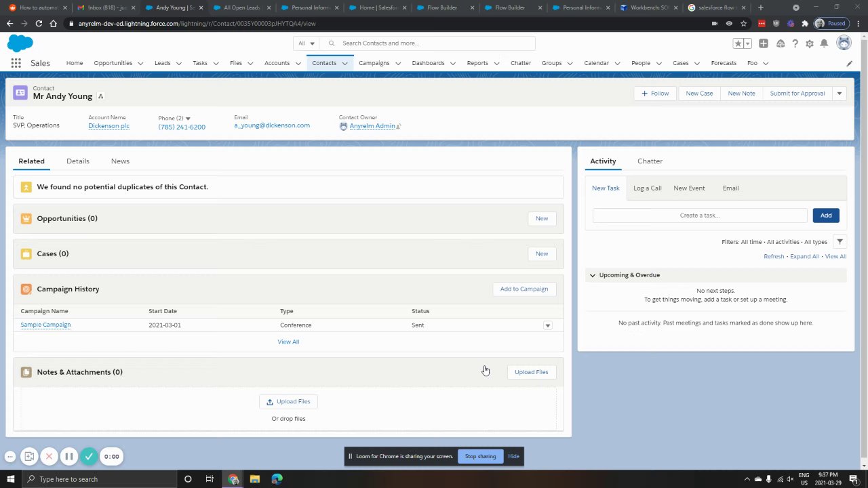868x488 pixels.
Task: Click Add to Campaign
Action: click(x=524, y=289)
